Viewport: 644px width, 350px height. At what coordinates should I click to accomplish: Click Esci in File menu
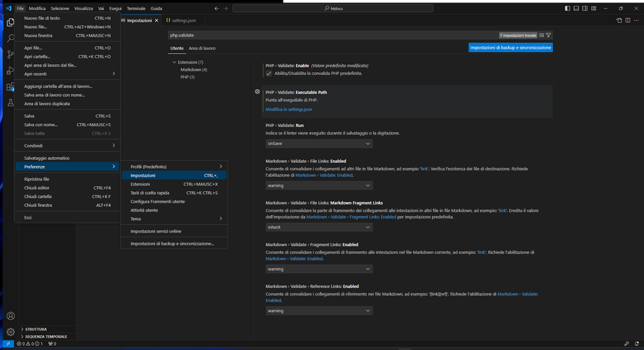coord(68,217)
